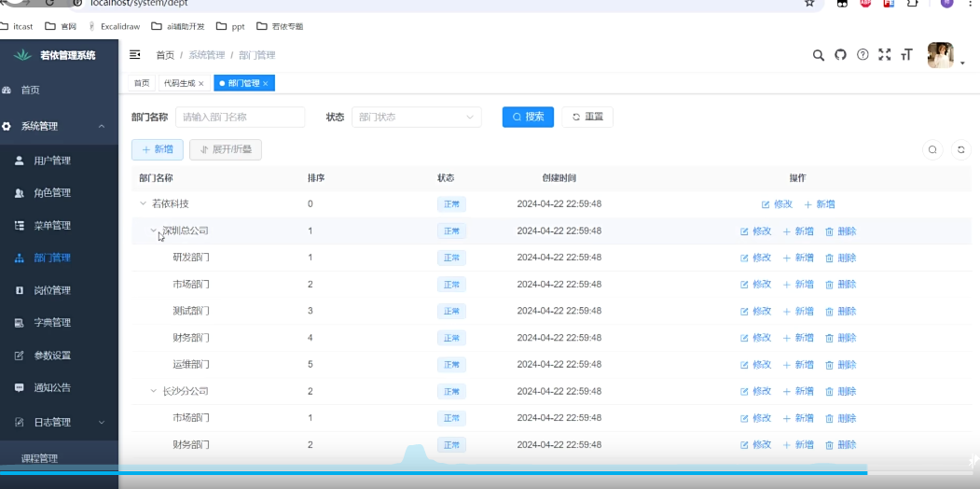Click the video progress bar
The height and width of the screenshot is (489, 980).
click(490, 473)
